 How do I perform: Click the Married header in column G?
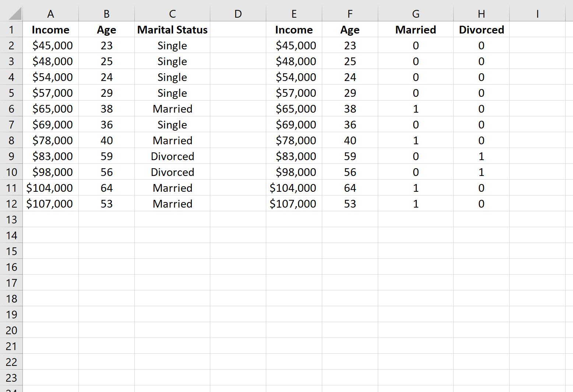(415, 29)
